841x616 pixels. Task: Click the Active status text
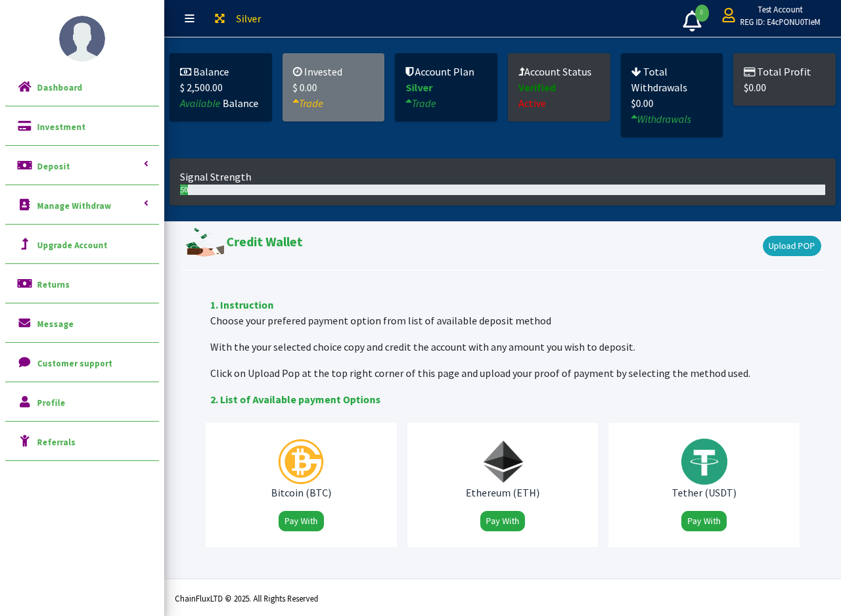pos(532,103)
